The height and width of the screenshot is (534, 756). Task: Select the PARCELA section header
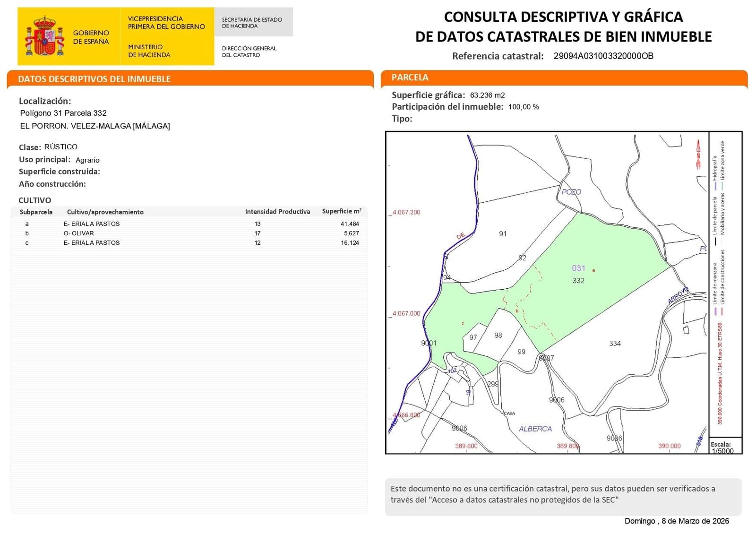(x=411, y=77)
